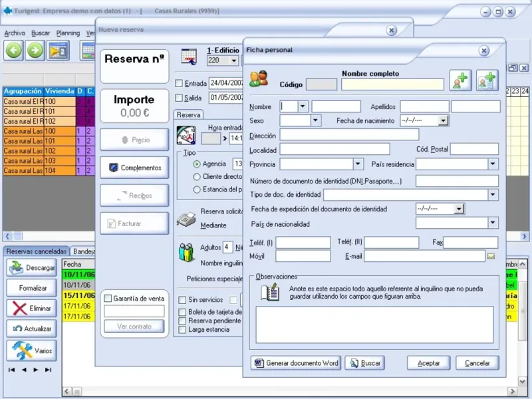532x399 pixels.
Task: Switch to the Bandeja tab
Action: 83,251
